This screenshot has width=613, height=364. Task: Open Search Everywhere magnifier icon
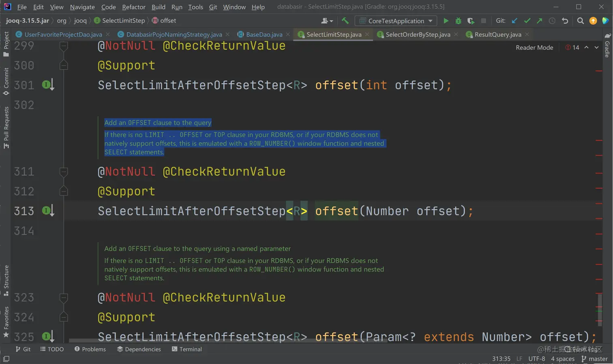coord(581,21)
